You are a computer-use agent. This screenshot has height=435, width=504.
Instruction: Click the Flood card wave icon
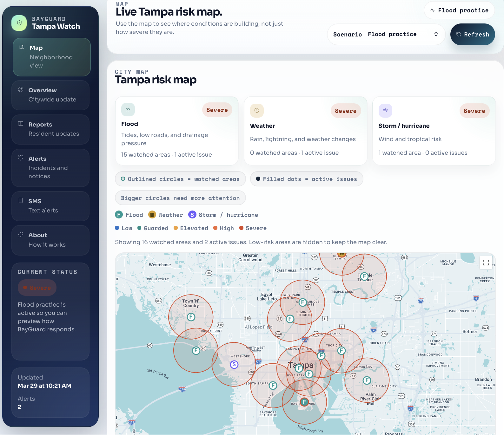128,110
